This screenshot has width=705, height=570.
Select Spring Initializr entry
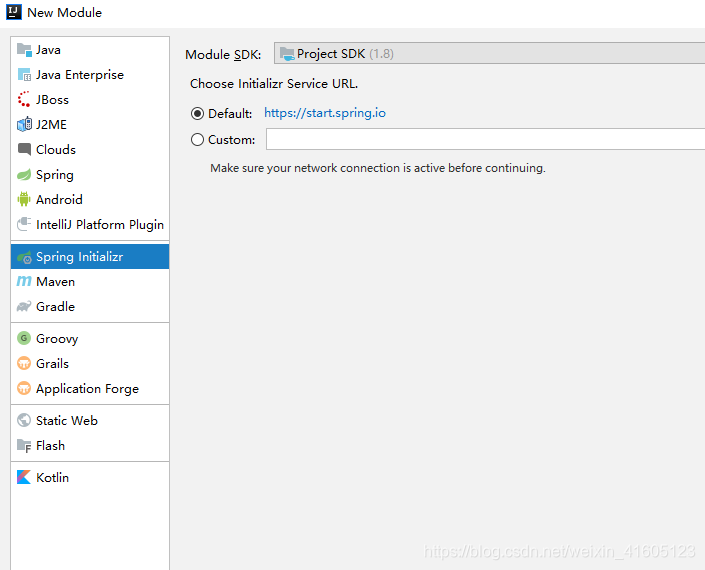point(90,257)
